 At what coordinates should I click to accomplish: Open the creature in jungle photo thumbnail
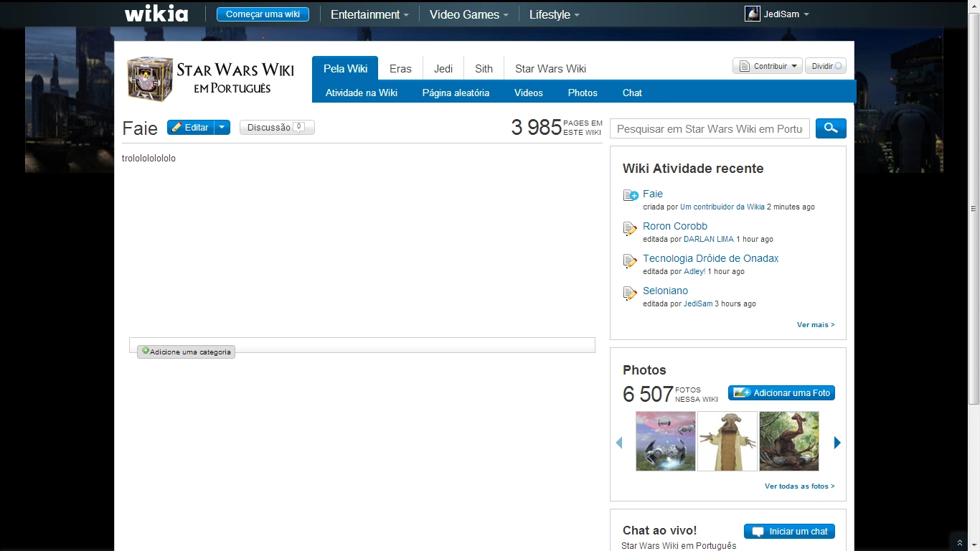click(x=789, y=441)
